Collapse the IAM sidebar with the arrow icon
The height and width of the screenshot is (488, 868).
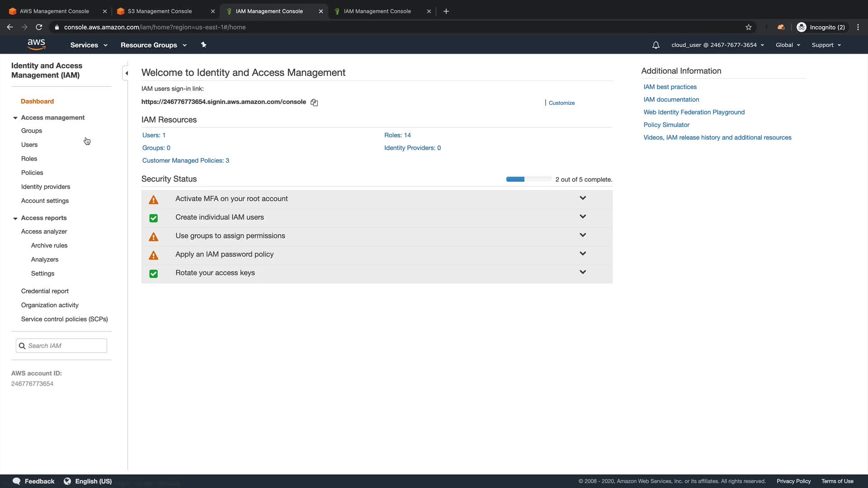tap(127, 73)
